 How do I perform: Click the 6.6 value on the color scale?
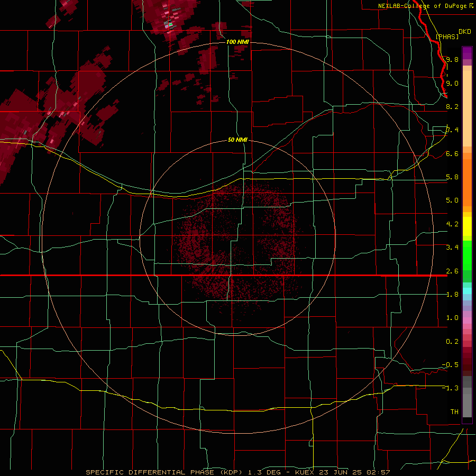point(452,153)
